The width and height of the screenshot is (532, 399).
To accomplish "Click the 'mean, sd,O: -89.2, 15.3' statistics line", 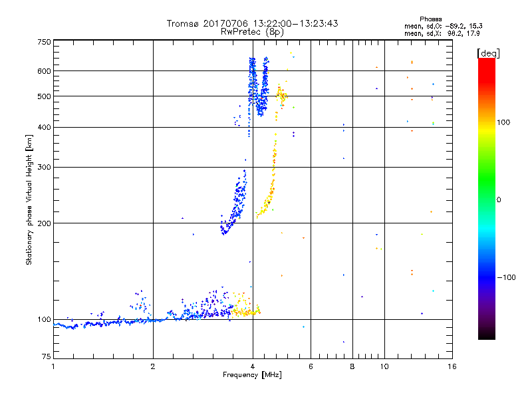I will tap(443, 26).
